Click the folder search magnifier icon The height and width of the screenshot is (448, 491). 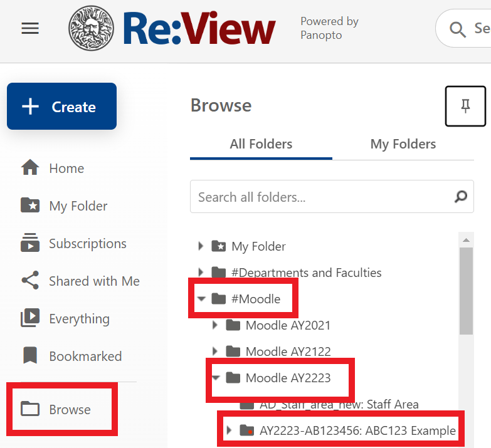(x=461, y=197)
